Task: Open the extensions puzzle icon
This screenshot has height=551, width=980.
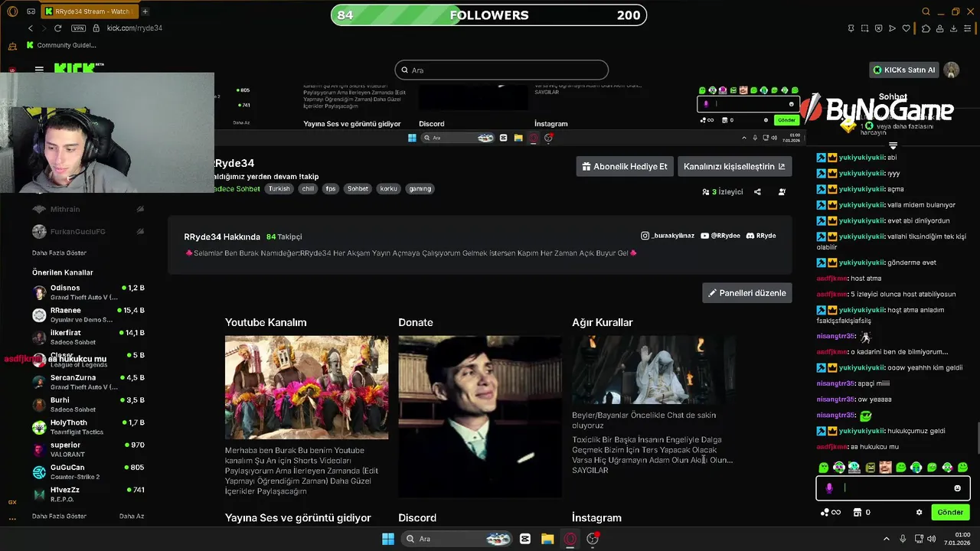Action: 926,28
